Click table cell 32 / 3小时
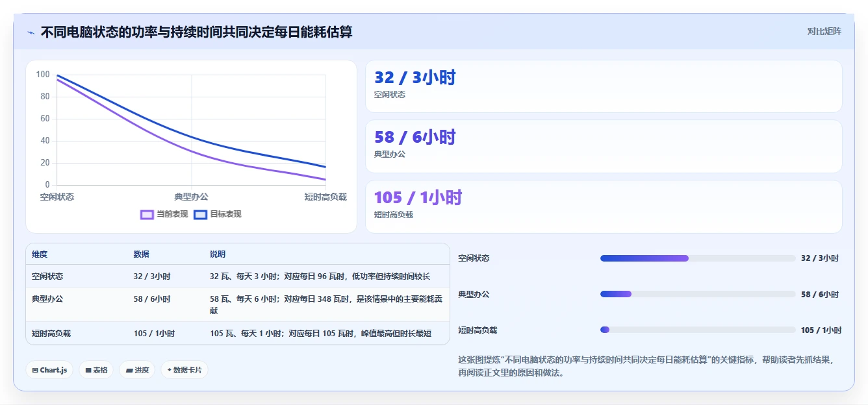This screenshot has height=405, width=868. tap(152, 276)
